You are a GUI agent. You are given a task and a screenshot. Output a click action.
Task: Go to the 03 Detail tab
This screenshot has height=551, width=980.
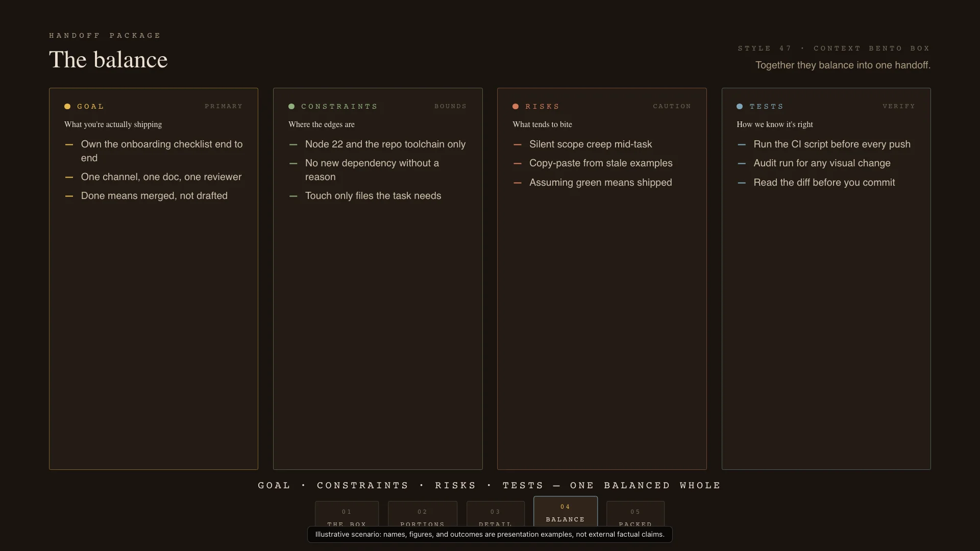[495, 514]
